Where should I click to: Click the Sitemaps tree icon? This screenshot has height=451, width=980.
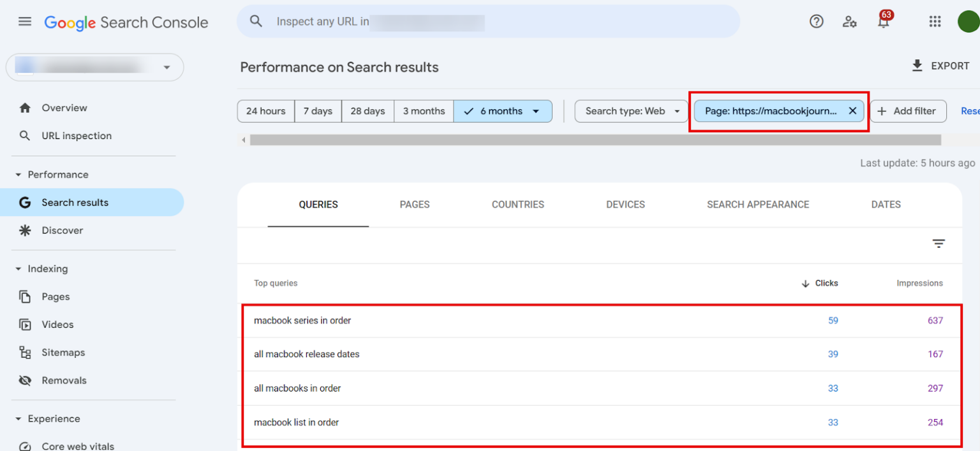coord(25,352)
